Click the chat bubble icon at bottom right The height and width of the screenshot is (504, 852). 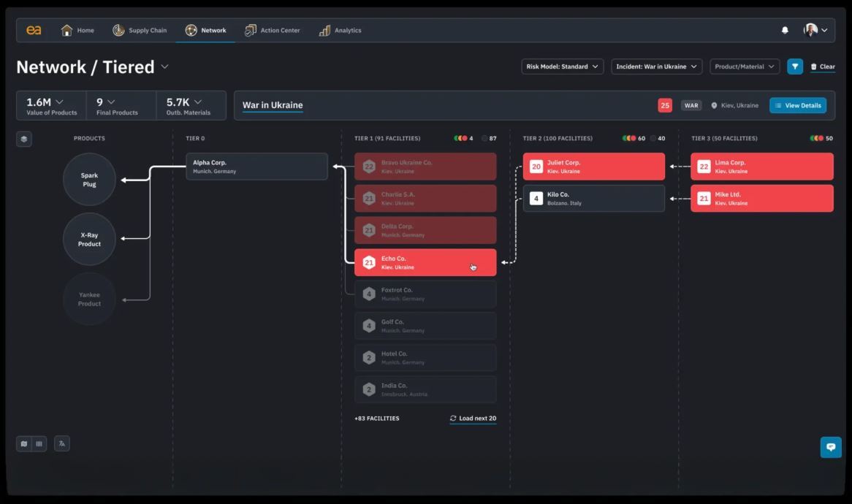coord(830,447)
